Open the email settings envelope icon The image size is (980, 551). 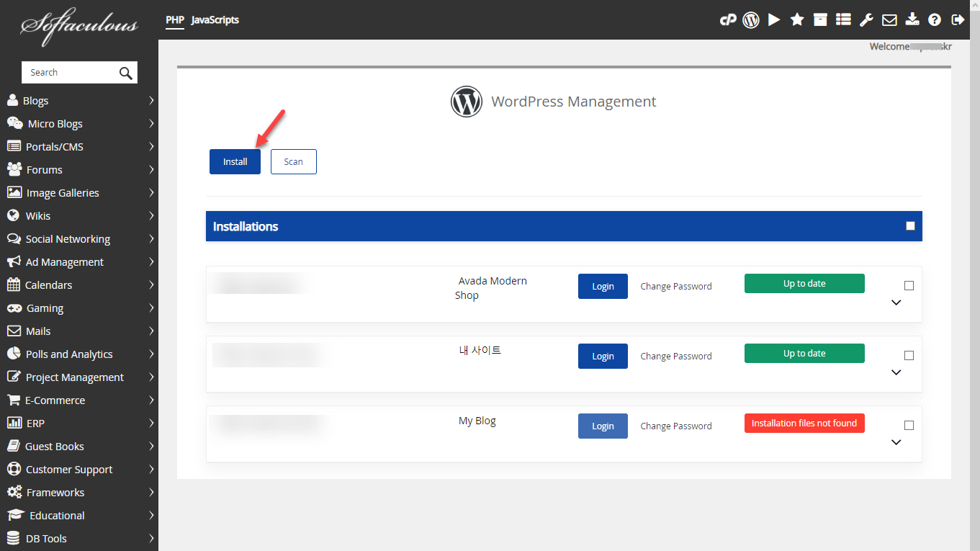(x=889, y=20)
